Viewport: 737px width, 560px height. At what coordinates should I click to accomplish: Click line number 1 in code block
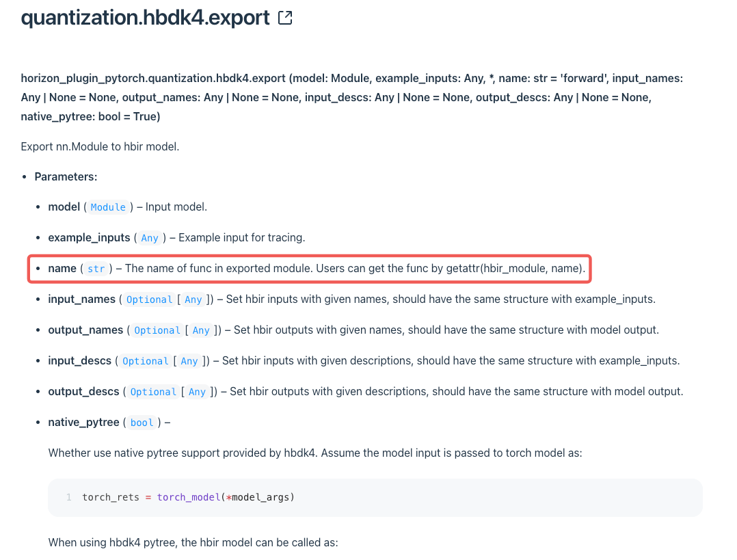click(69, 497)
